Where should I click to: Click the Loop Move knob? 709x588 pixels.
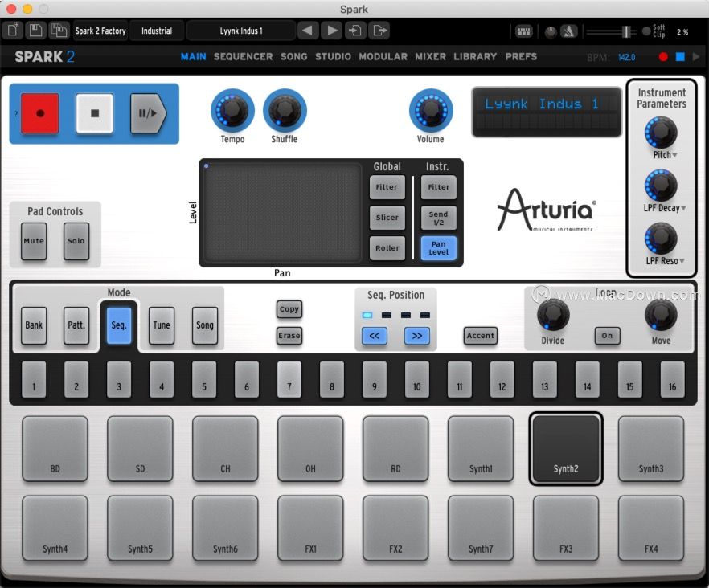[x=661, y=315]
